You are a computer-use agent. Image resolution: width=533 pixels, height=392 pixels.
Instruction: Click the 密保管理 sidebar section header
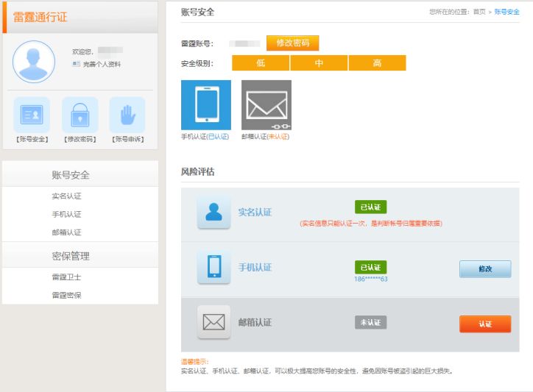coord(80,255)
